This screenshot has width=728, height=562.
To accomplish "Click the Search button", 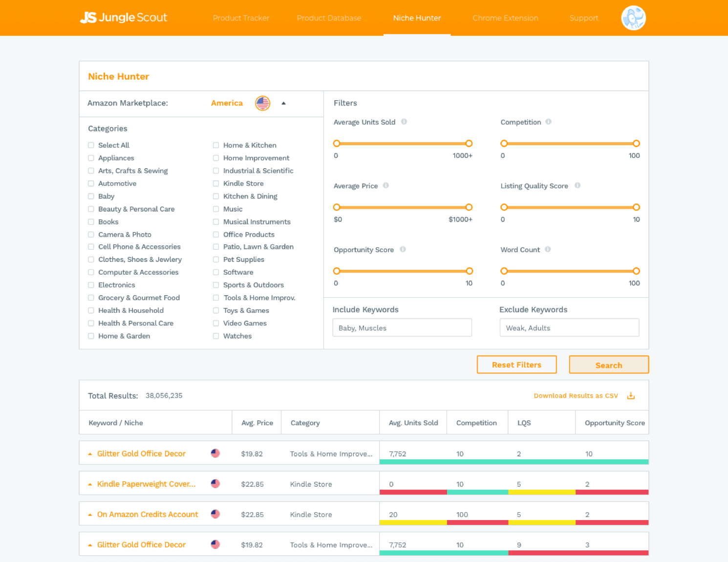I will point(609,365).
